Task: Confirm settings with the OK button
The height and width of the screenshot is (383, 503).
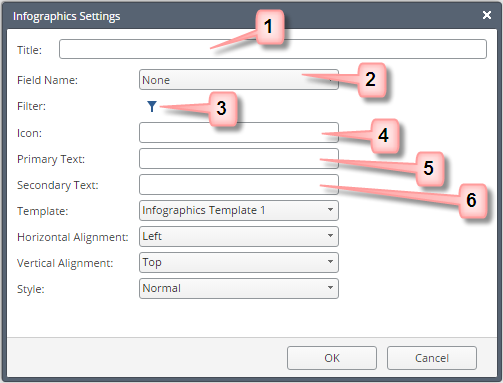Action: (x=332, y=358)
